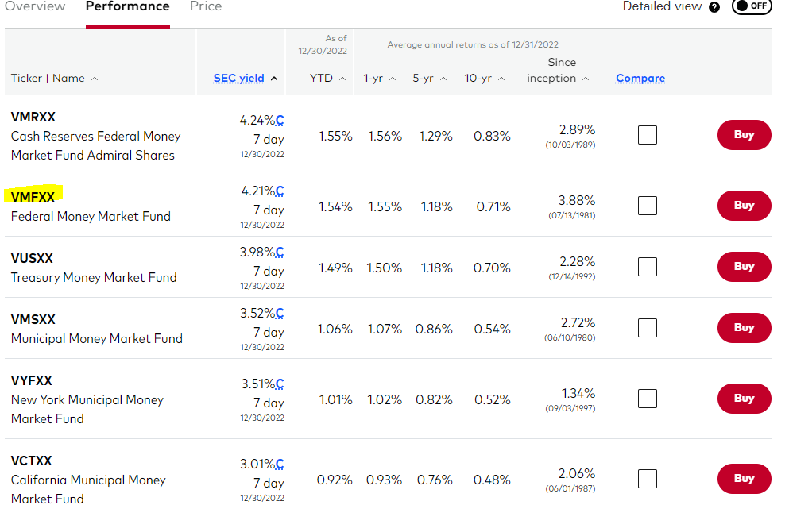Sort by Ticker | Name column arrow
Image resolution: width=789 pixels, height=532 pixels.
point(95,79)
